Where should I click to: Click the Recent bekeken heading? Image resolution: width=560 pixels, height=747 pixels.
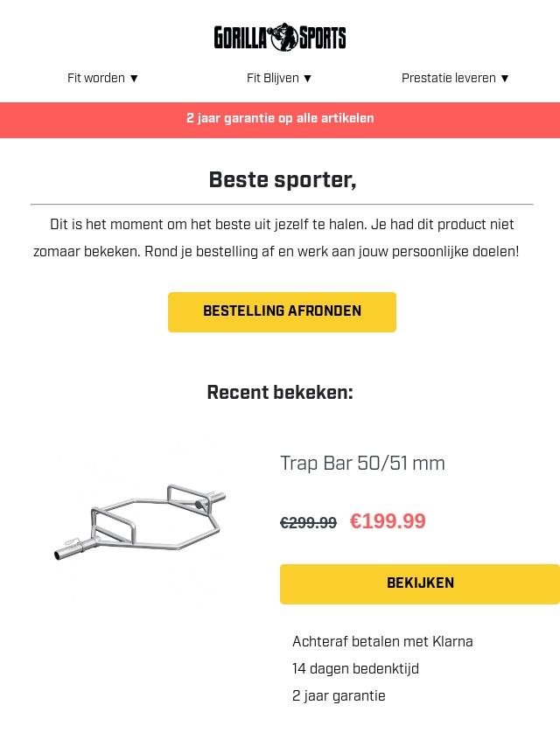pos(280,393)
